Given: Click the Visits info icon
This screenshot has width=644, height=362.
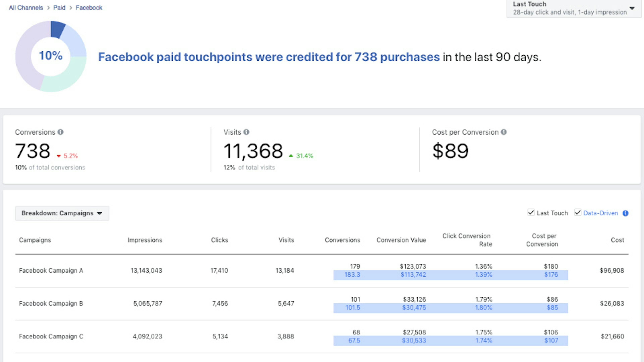Looking at the screenshot, I should click(x=246, y=132).
